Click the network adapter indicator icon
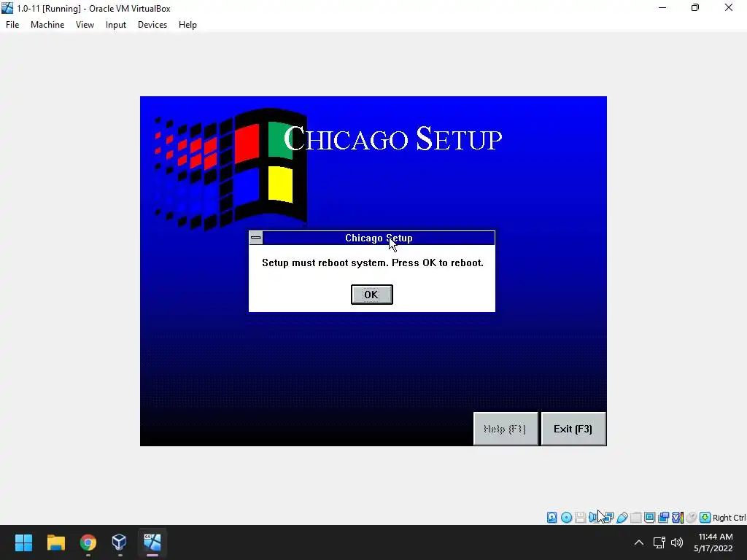 coord(608,518)
